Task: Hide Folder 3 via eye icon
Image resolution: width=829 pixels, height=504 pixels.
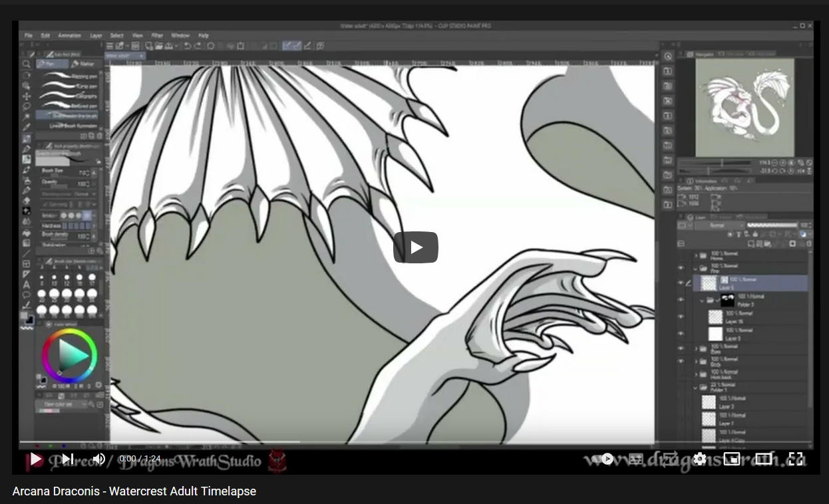Action: (681, 300)
